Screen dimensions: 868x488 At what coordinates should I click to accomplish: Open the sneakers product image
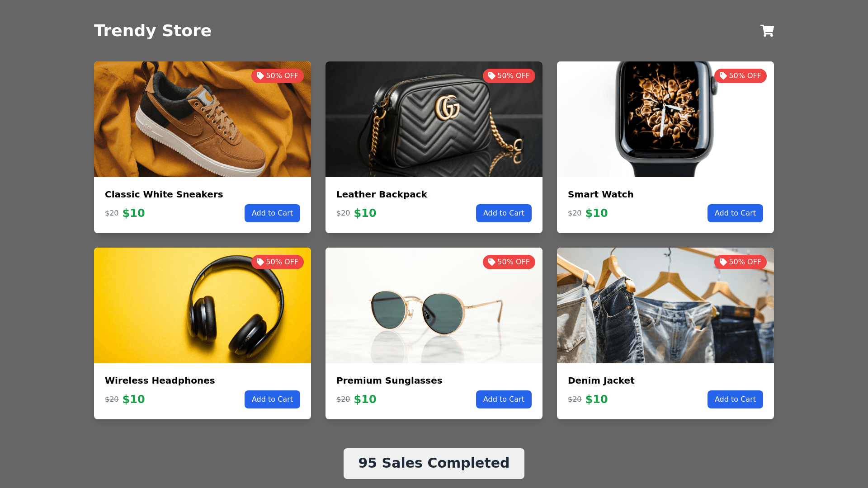(x=203, y=119)
